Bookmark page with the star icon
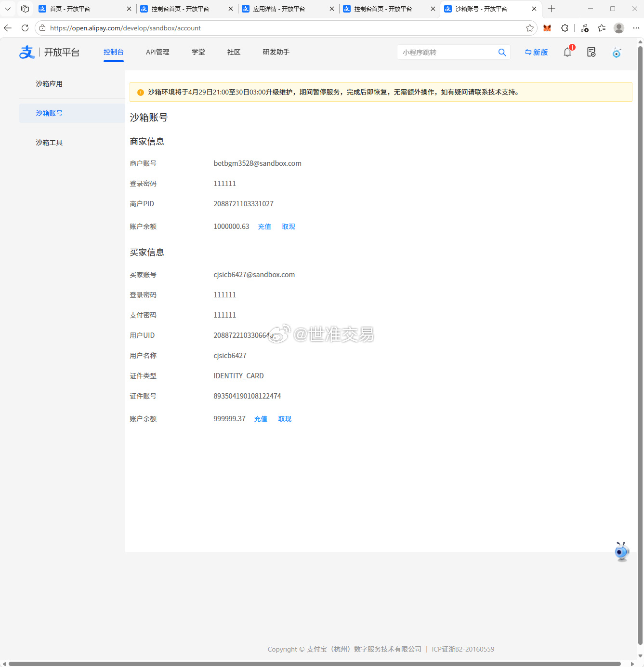The height and width of the screenshot is (667, 644). pyautogui.click(x=530, y=28)
